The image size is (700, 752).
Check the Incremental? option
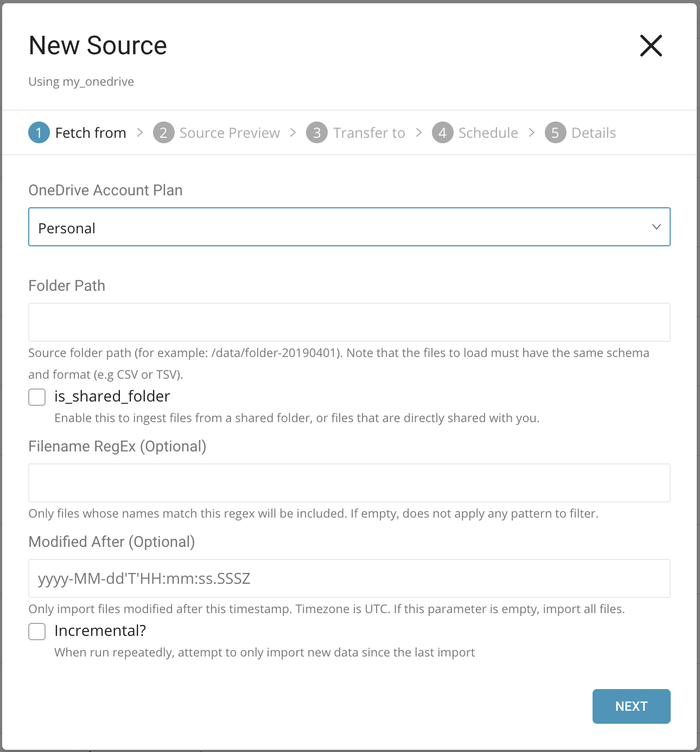coord(37,632)
